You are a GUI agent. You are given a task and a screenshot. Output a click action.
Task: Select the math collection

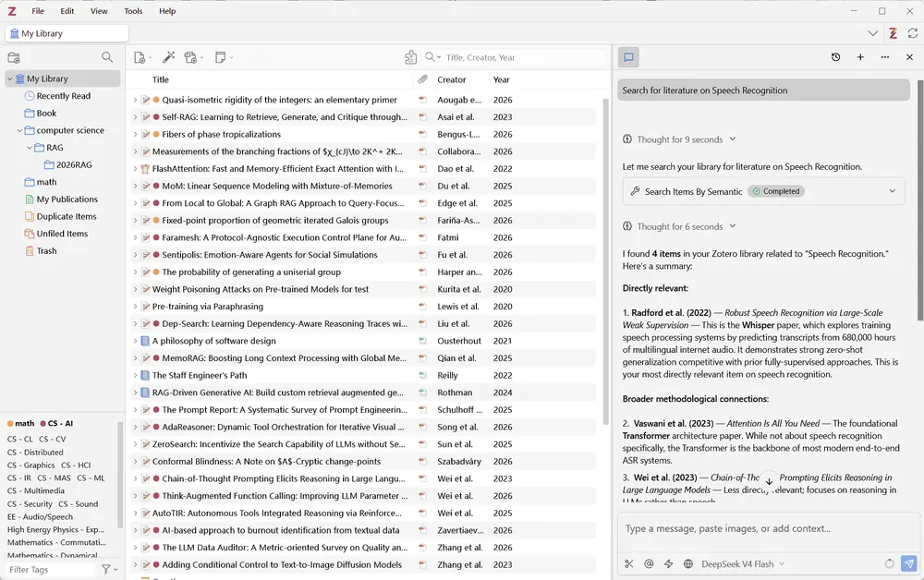(46, 182)
